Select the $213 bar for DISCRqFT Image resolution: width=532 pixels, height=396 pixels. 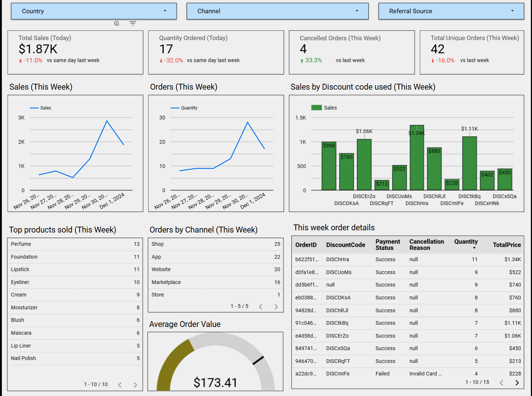(x=382, y=185)
